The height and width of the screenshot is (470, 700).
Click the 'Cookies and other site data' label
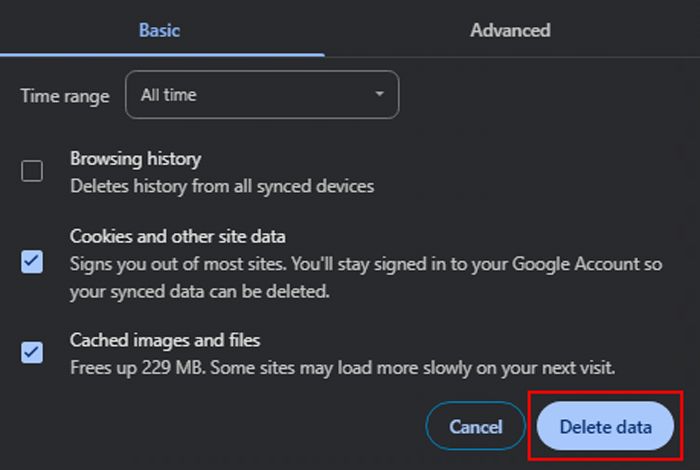[x=177, y=237]
